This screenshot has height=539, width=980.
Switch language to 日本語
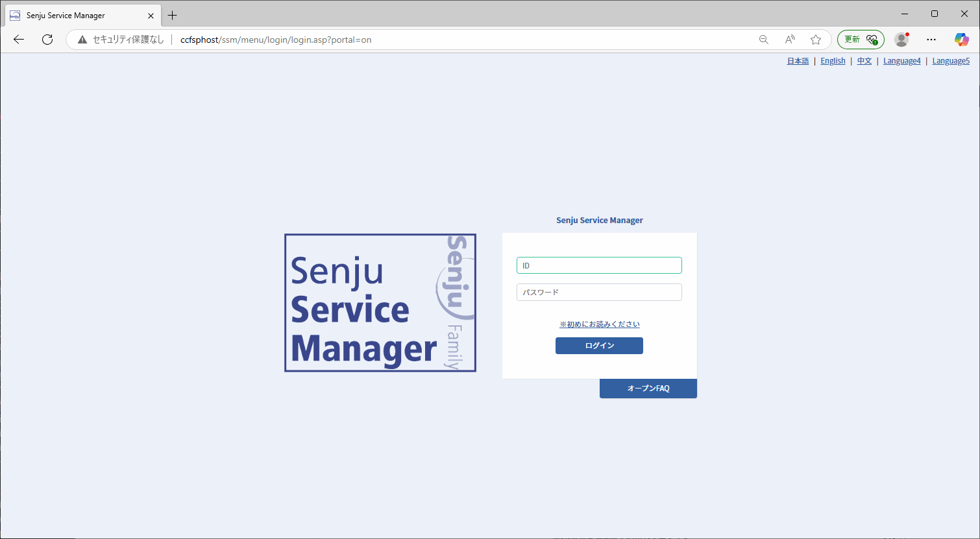[x=798, y=61]
